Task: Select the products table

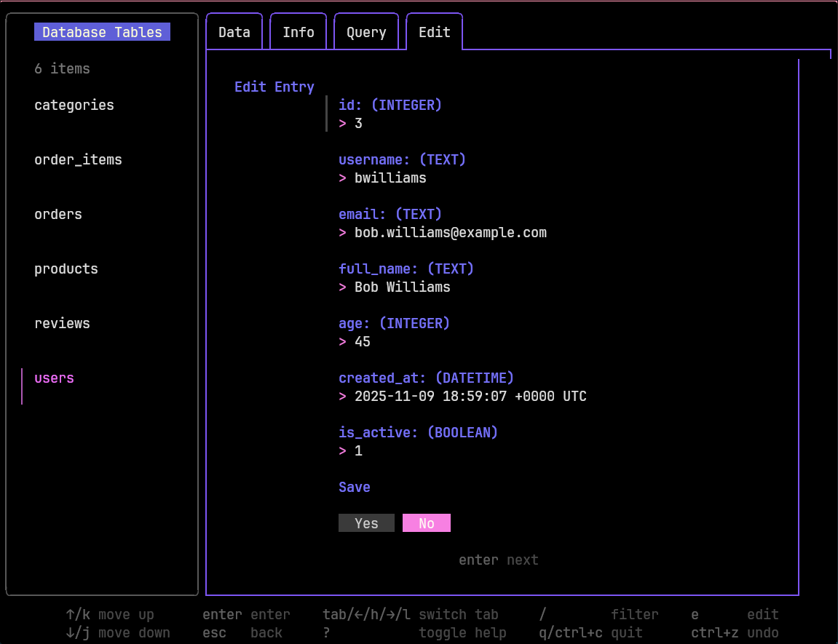Action: (66, 269)
